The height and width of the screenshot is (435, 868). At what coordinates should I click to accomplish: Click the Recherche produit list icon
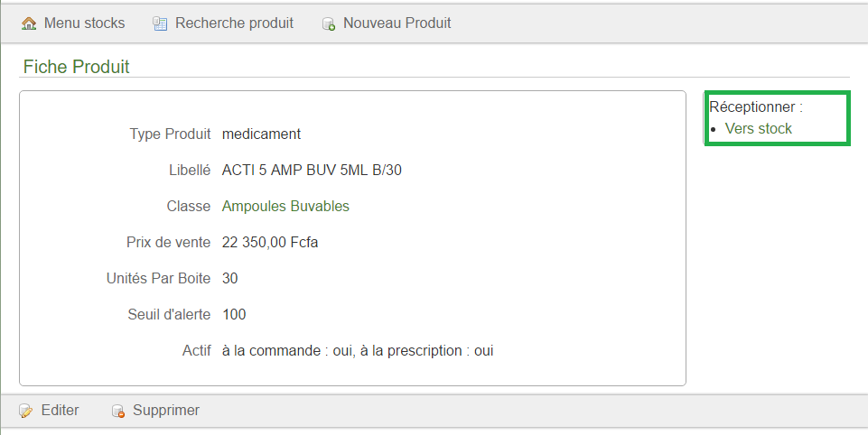tap(160, 23)
